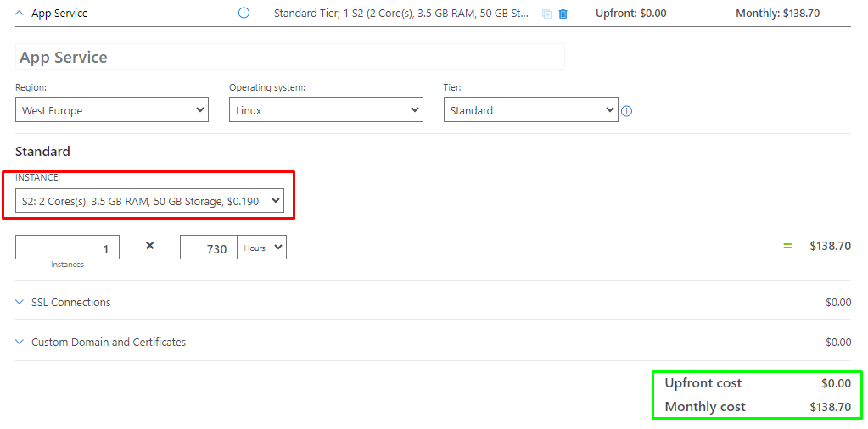Click the Custom Domain and Certificates $0.00 amount

point(838,343)
